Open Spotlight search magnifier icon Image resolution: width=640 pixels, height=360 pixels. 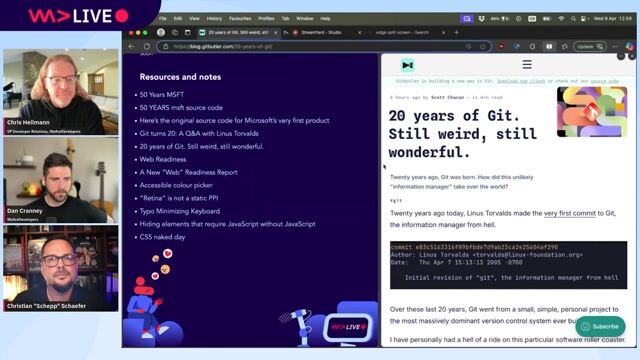coord(573,19)
